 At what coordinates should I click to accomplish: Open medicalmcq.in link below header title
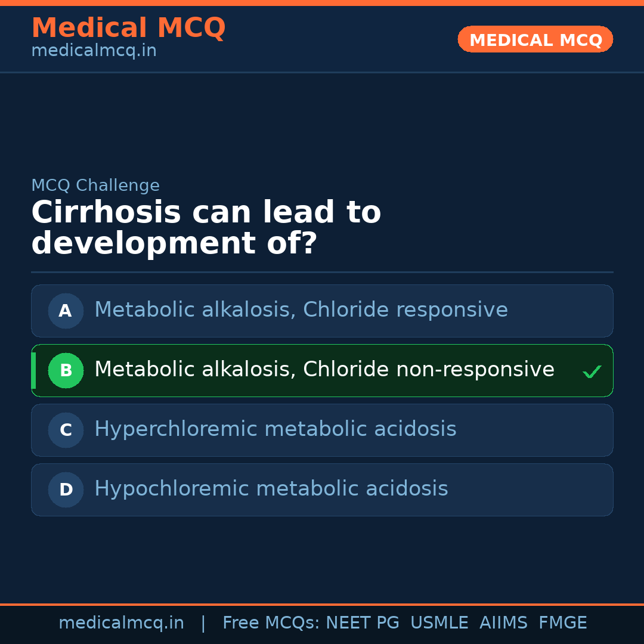pos(94,51)
